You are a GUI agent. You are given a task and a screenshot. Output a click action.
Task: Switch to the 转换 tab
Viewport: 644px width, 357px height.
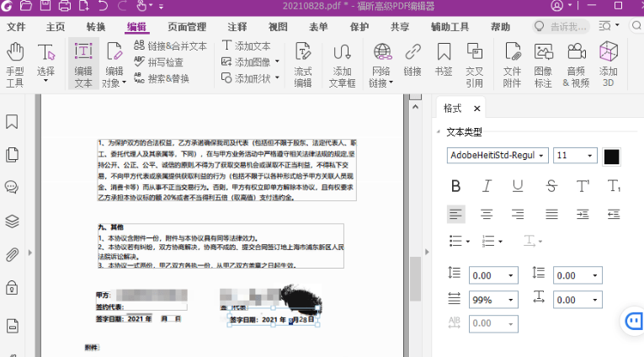point(96,27)
